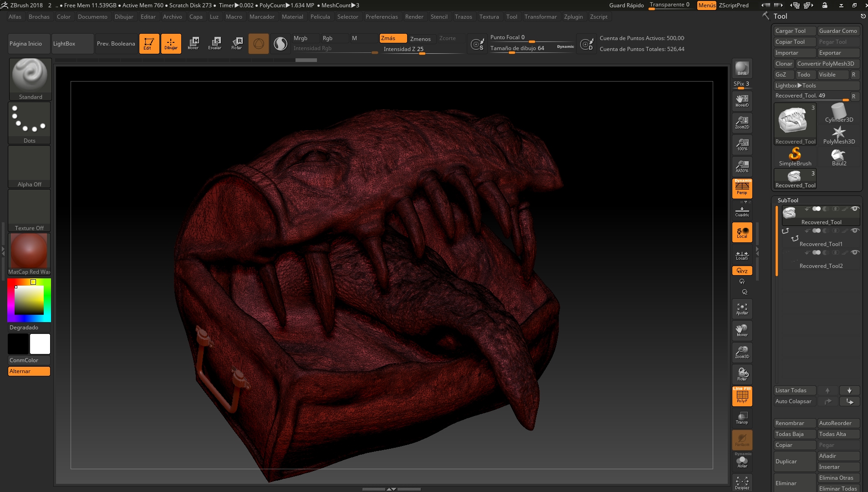
Task: Select the Cylinder3D tool
Action: (839, 113)
